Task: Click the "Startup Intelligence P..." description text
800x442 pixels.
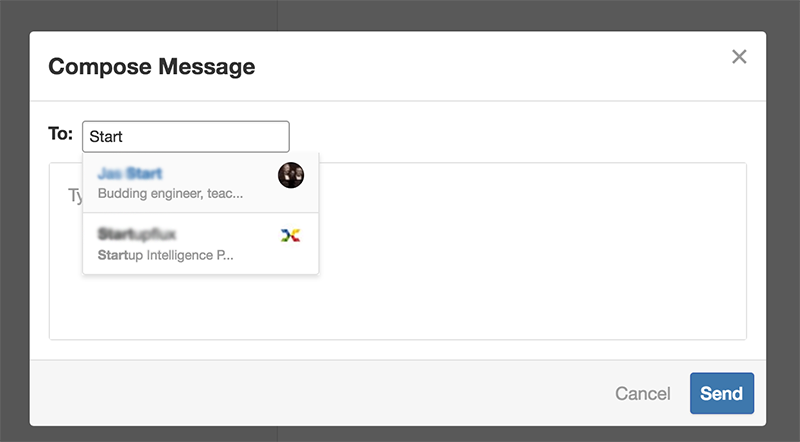Action: pos(165,254)
